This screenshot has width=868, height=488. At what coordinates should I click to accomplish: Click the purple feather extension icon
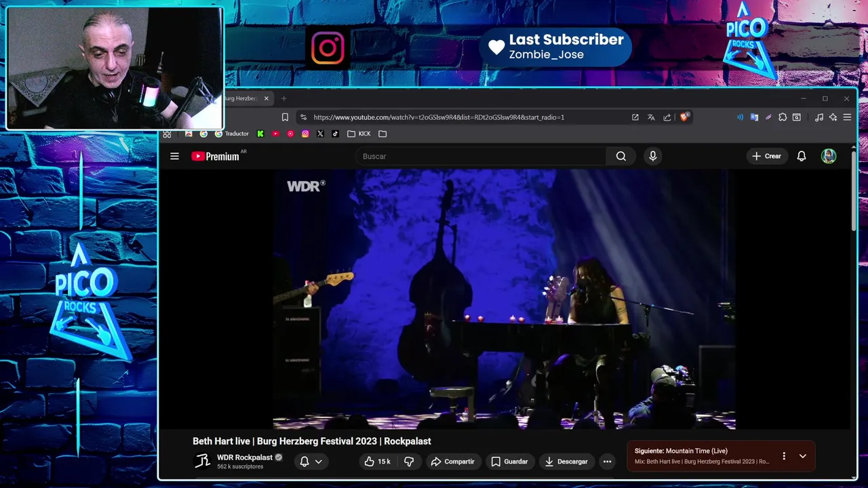click(768, 117)
